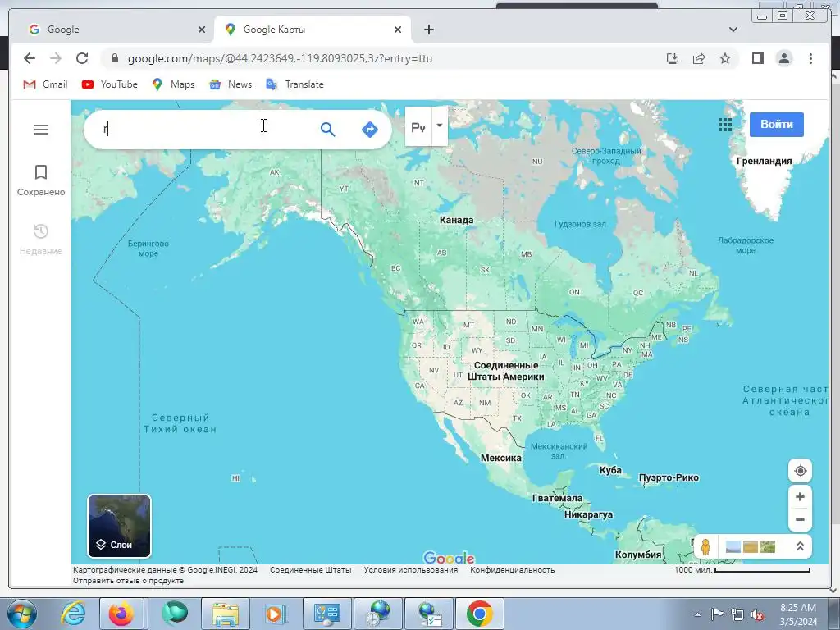Open the media player taskbar icon
Screen dimensions: 840x630
pos(276,614)
